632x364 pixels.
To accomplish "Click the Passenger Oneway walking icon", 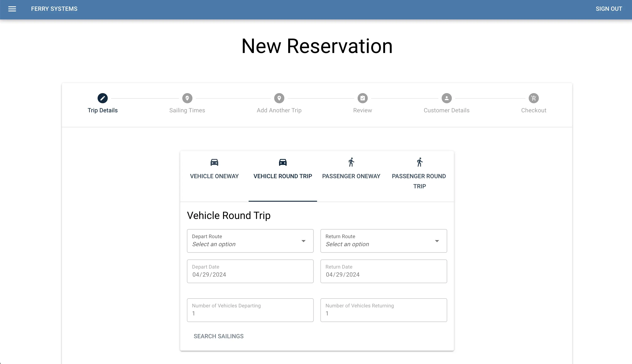I will pyautogui.click(x=351, y=163).
